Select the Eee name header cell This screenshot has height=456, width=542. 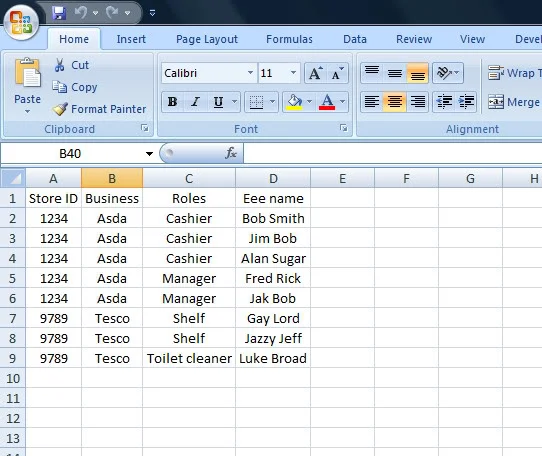pos(273,198)
